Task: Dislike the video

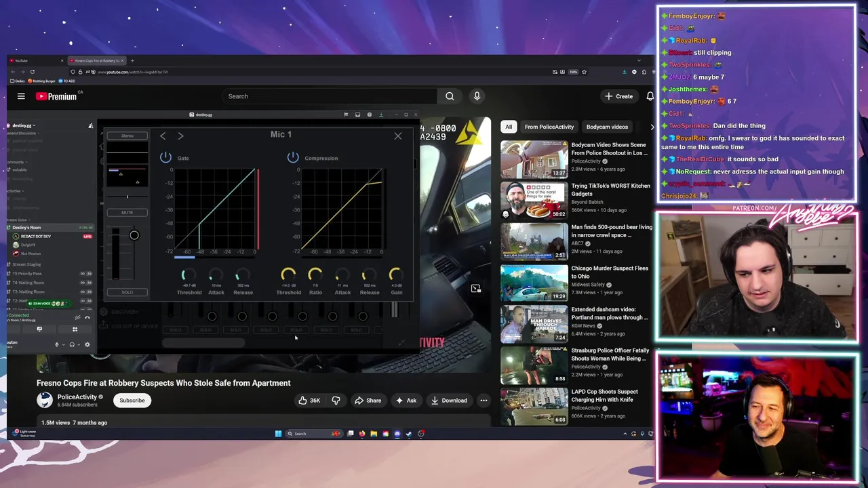Action: pyautogui.click(x=336, y=401)
